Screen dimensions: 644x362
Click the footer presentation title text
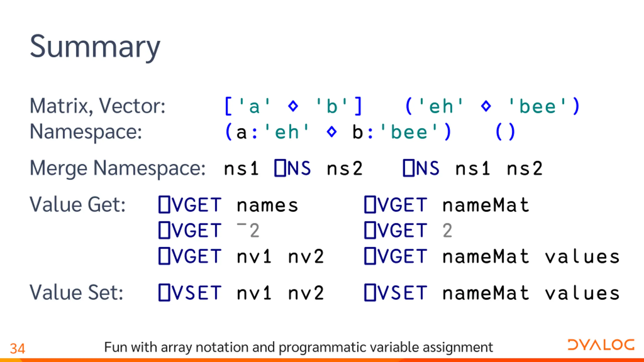(298, 347)
